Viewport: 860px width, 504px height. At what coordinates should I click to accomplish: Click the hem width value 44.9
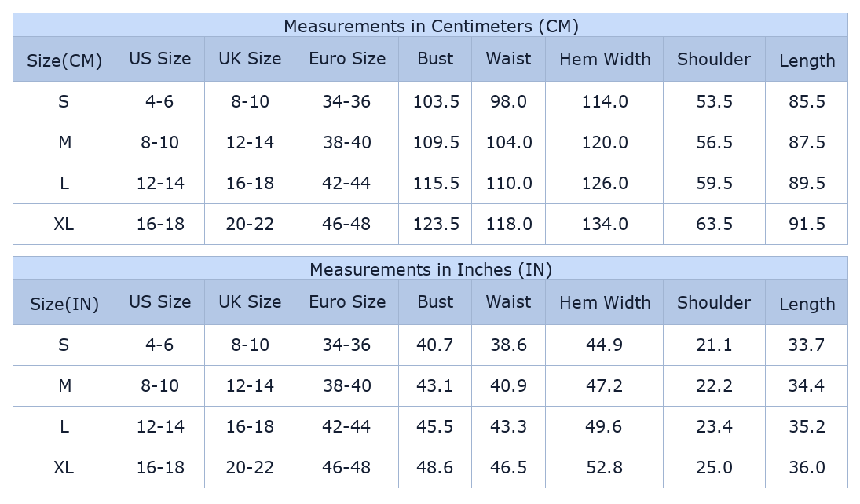pos(605,345)
